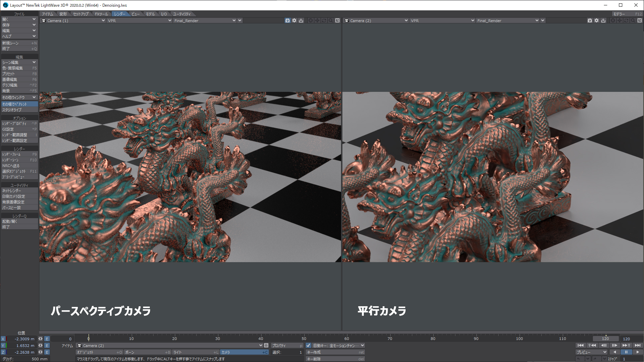Open envelope E button for X position
Screen dimensions: 644x362
(x=47, y=339)
